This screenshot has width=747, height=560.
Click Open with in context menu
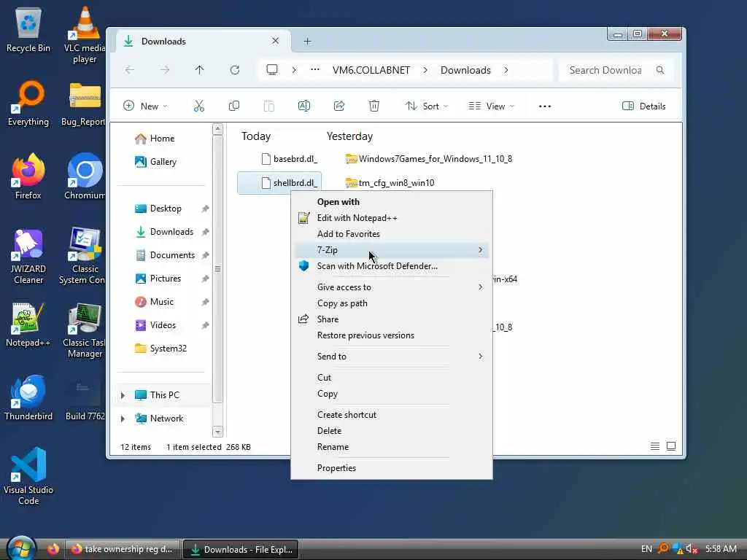392,202
